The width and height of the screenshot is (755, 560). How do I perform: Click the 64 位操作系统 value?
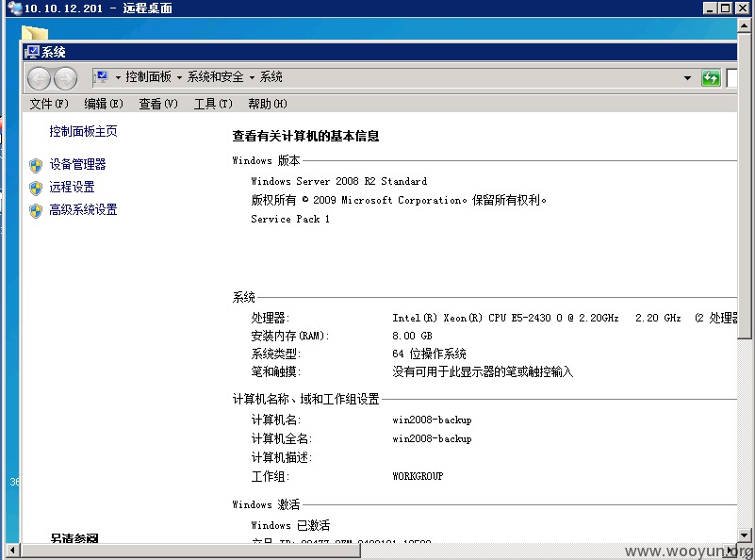429,354
